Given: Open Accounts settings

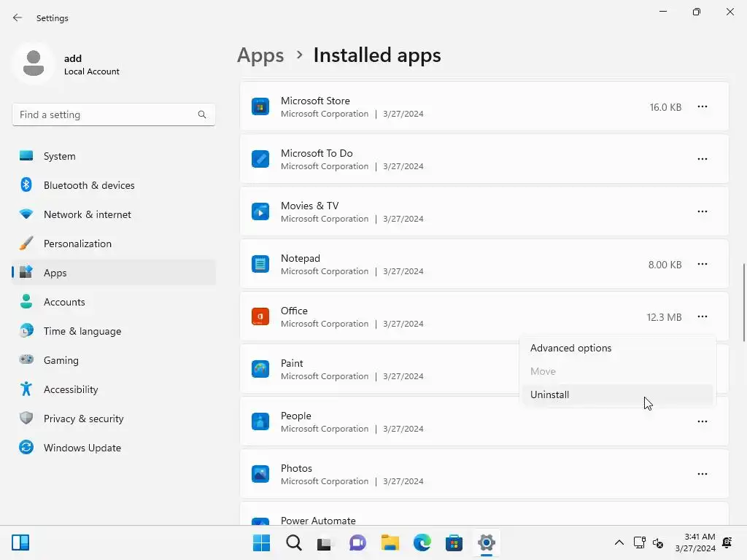Looking at the screenshot, I should 114,302.
